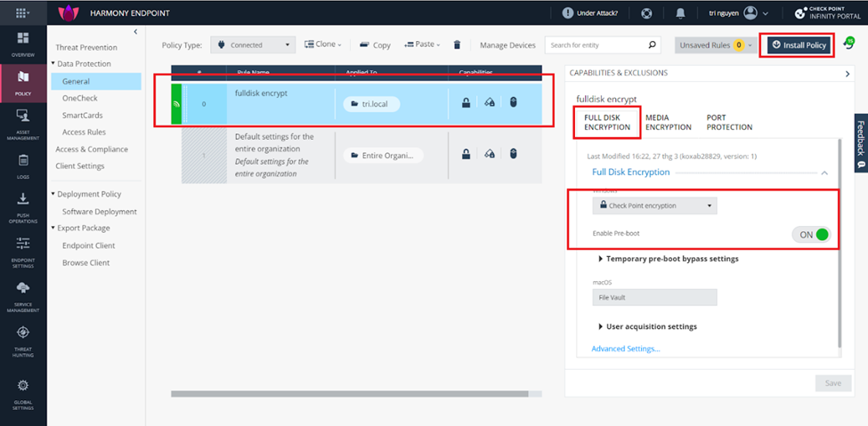Image resolution: width=868 pixels, height=426 pixels.
Task: Open the Clone dropdown
Action: [x=323, y=44]
